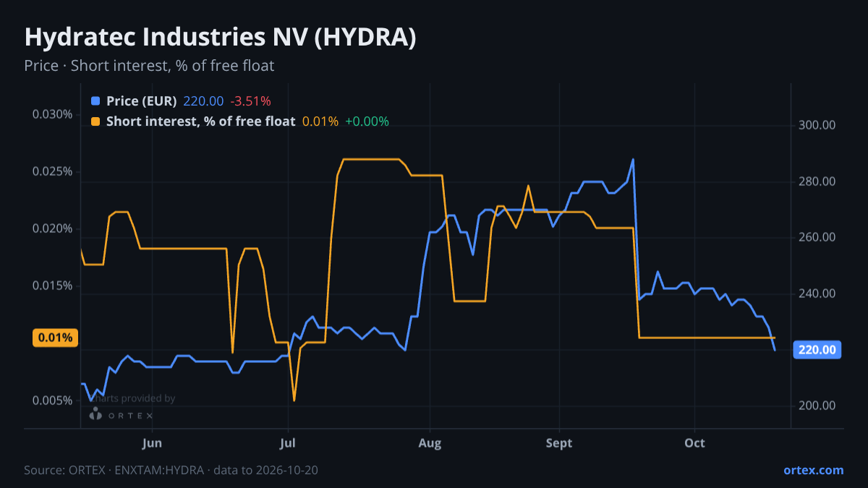The width and height of the screenshot is (868, 488).
Task: Click the Jul label on the time axis
Action: pos(288,442)
